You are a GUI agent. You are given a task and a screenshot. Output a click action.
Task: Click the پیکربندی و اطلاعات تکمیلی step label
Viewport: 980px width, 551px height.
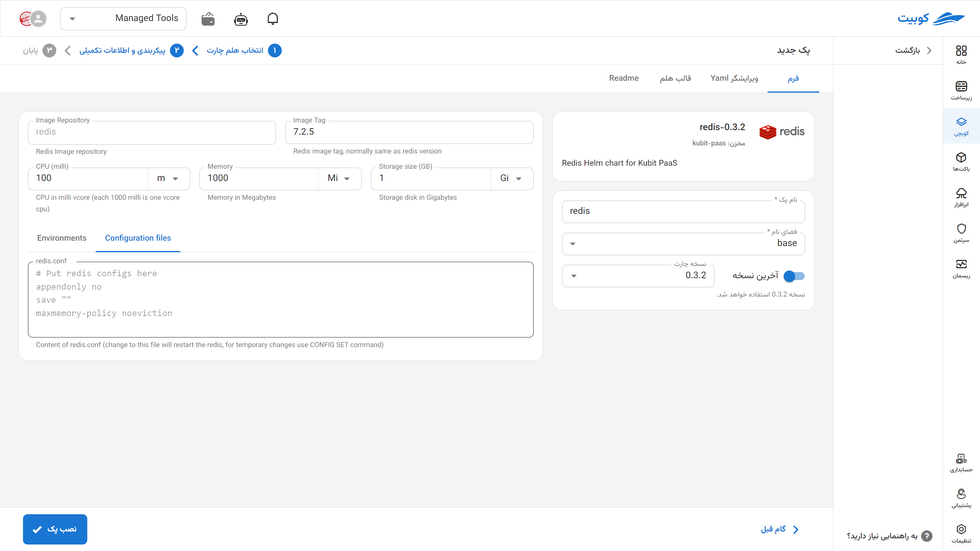[122, 51]
